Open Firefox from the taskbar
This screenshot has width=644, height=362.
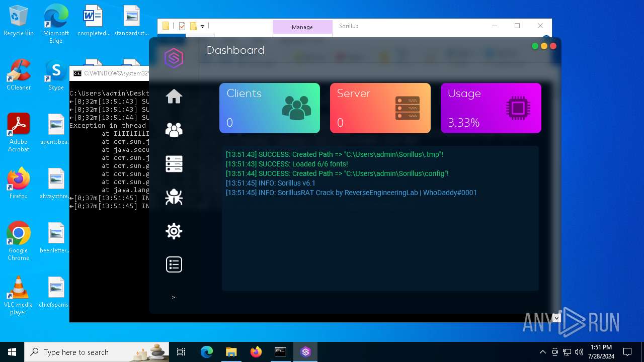(256, 352)
